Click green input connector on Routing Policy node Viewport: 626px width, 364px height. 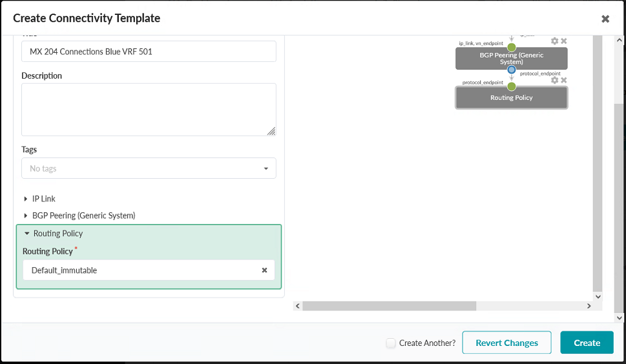[512, 86]
